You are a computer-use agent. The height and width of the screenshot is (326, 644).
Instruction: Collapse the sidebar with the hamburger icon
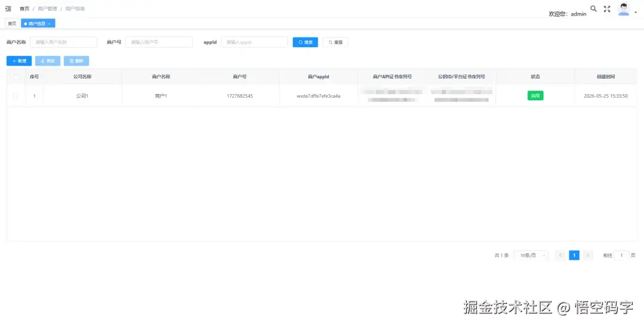tap(8, 8)
